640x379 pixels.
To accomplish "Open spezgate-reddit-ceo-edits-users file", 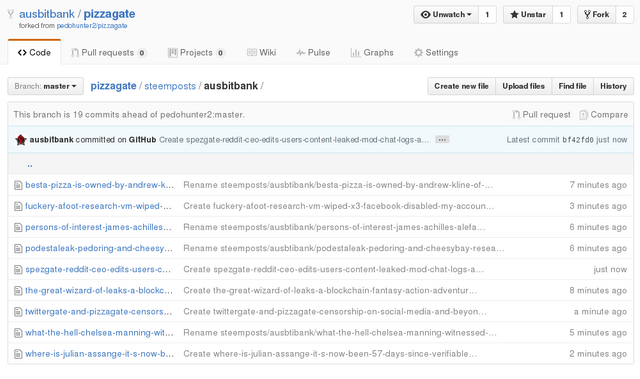I will click(x=98, y=270).
